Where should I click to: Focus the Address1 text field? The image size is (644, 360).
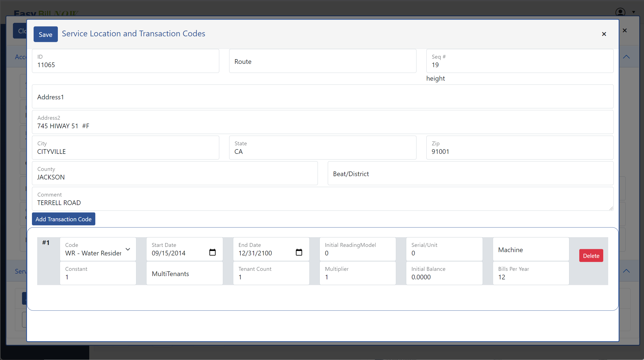point(322,97)
